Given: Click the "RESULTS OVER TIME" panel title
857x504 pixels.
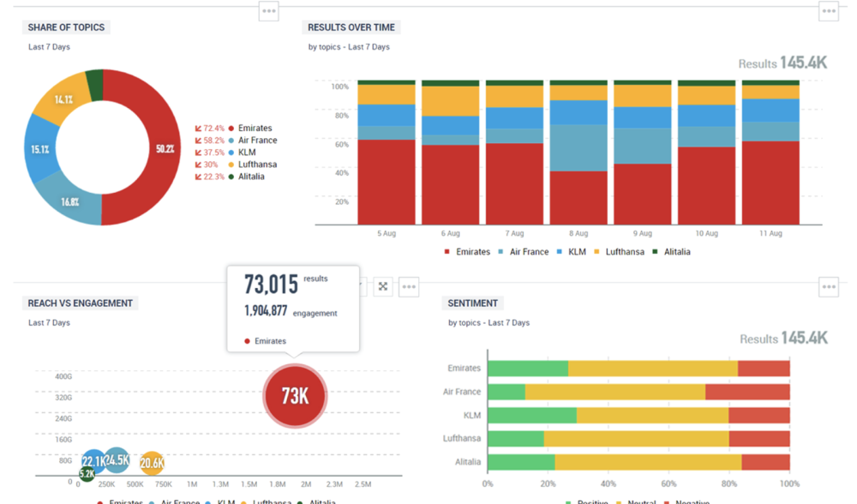Looking at the screenshot, I should 351,27.
